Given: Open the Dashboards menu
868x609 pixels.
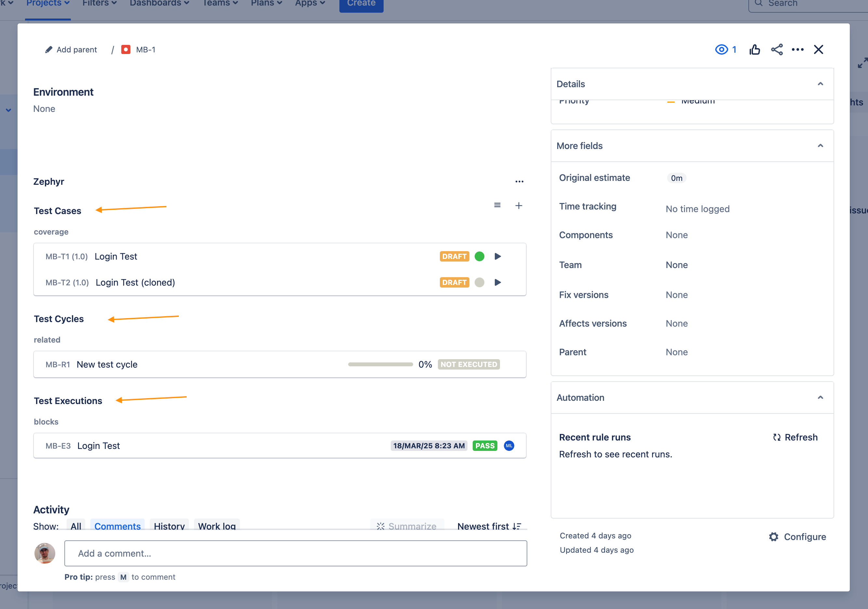Looking at the screenshot, I should [x=159, y=3].
